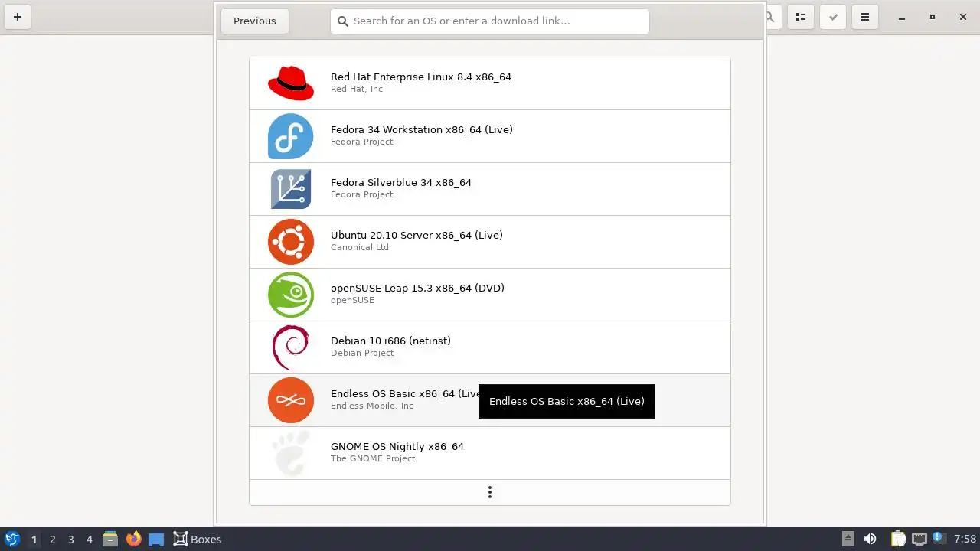Open the removable media eject tray icon
This screenshot has height=551, width=980.
(x=848, y=540)
